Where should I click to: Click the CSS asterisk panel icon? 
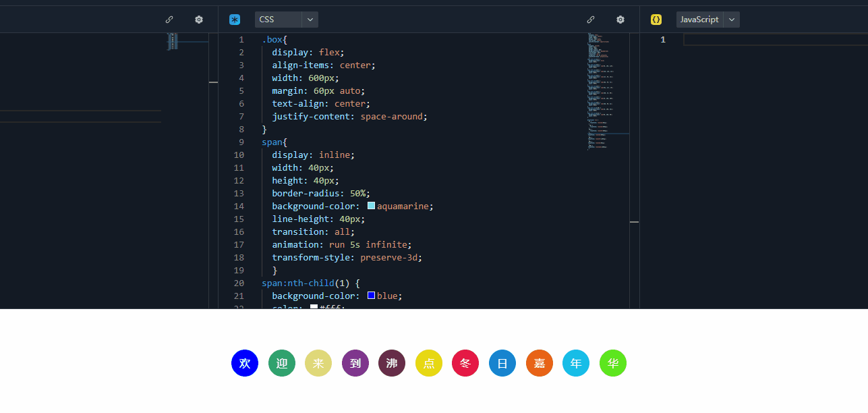[x=235, y=20]
